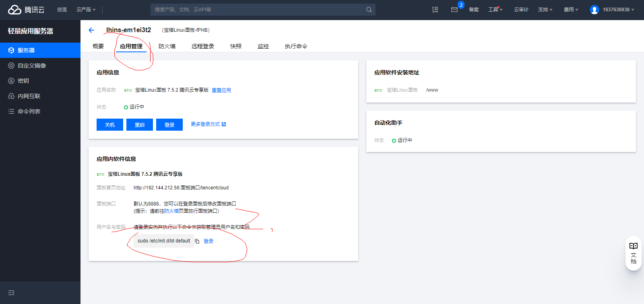The image size is (644, 304).
Task: Click the panel URL http://192.144.212.56 text
Action: (181, 188)
